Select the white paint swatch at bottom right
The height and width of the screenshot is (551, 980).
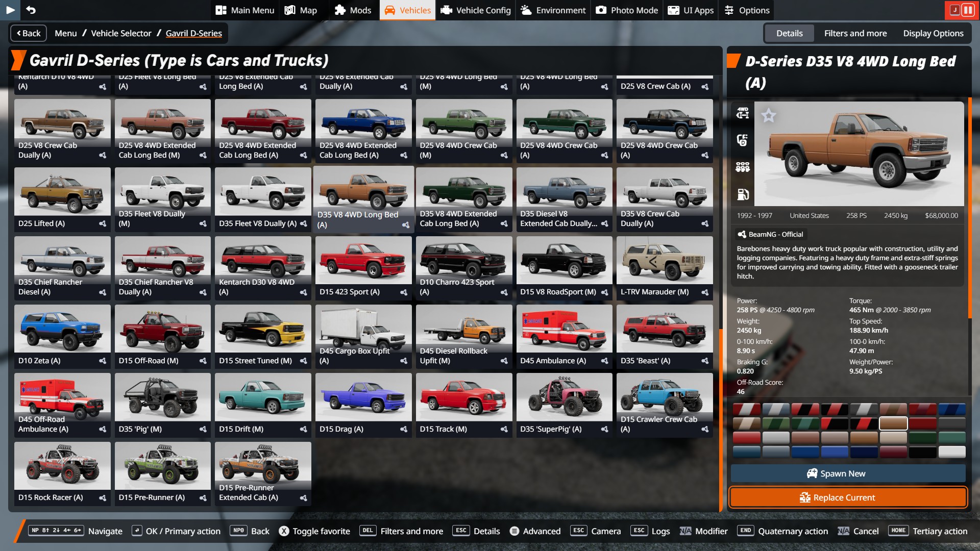point(952,452)
